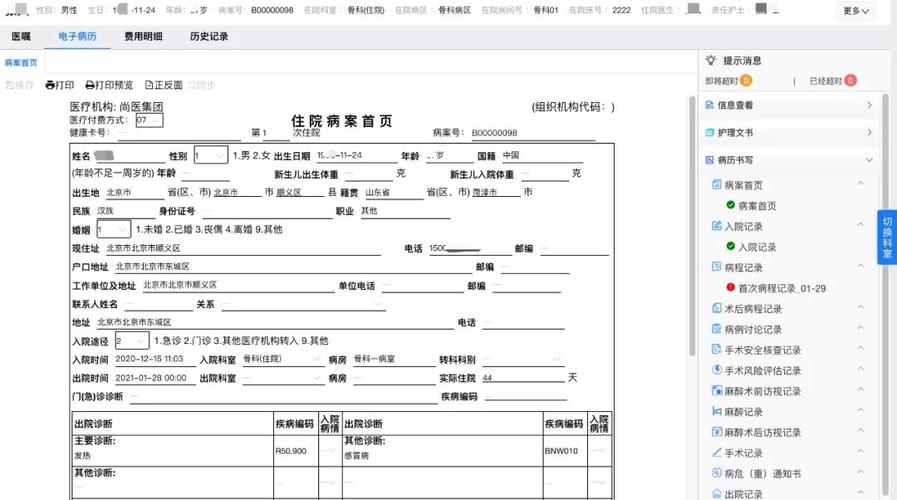
Task: Click the 入院记录 folder edit icon
Action: [716, 225]
